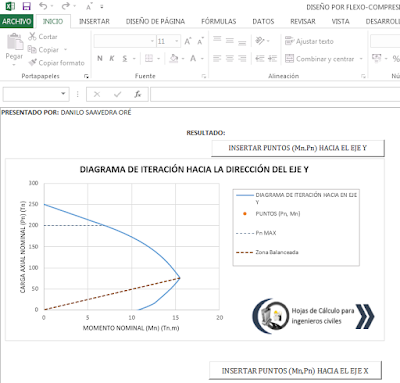Click Combinar y centrar
The image size is (400, 383).
(x=319, y=59)
